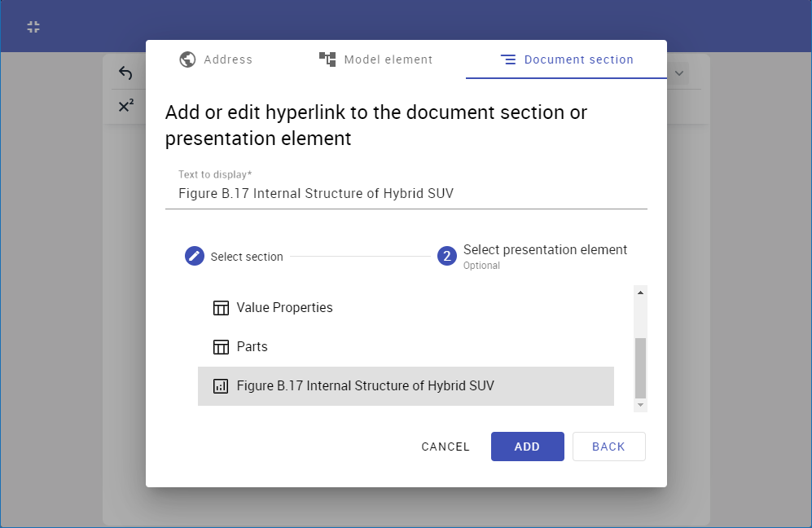The image size is (812, 528).
Task: Click the Select section step label
Action: pos(247,257)
